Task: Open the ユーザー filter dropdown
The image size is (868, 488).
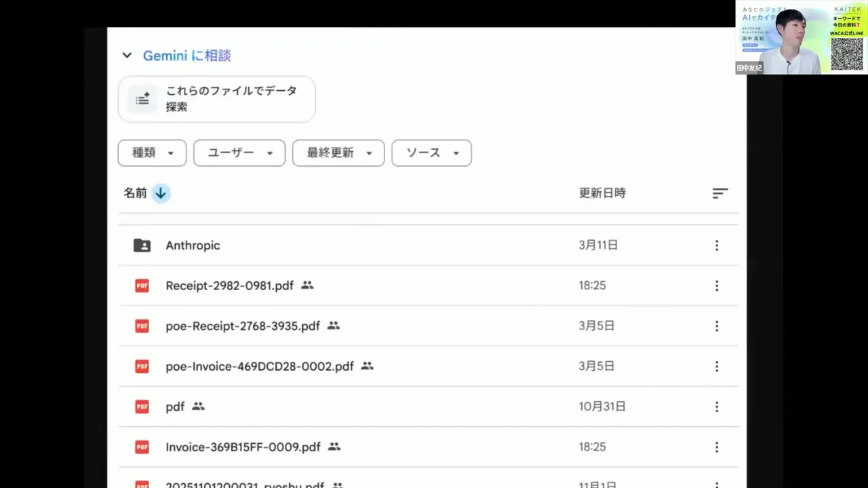Action: [x=239, y=152]
